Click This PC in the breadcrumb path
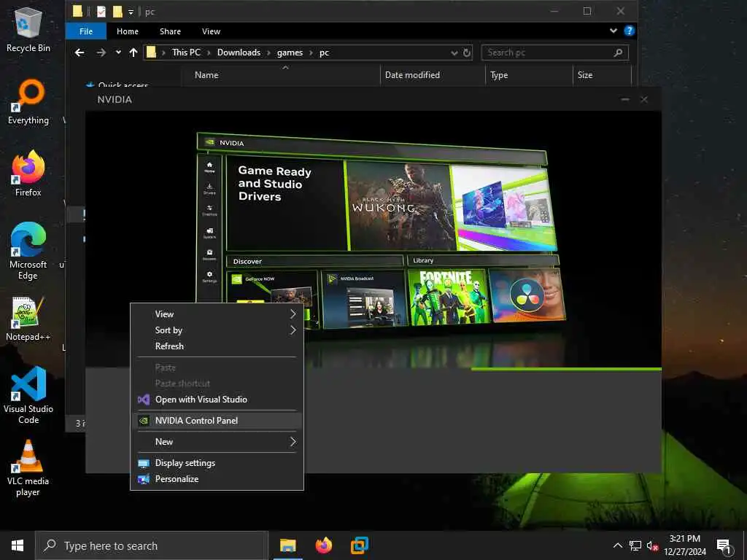The image size is (747, 560). pyautogui.click(x=186, y=52)
